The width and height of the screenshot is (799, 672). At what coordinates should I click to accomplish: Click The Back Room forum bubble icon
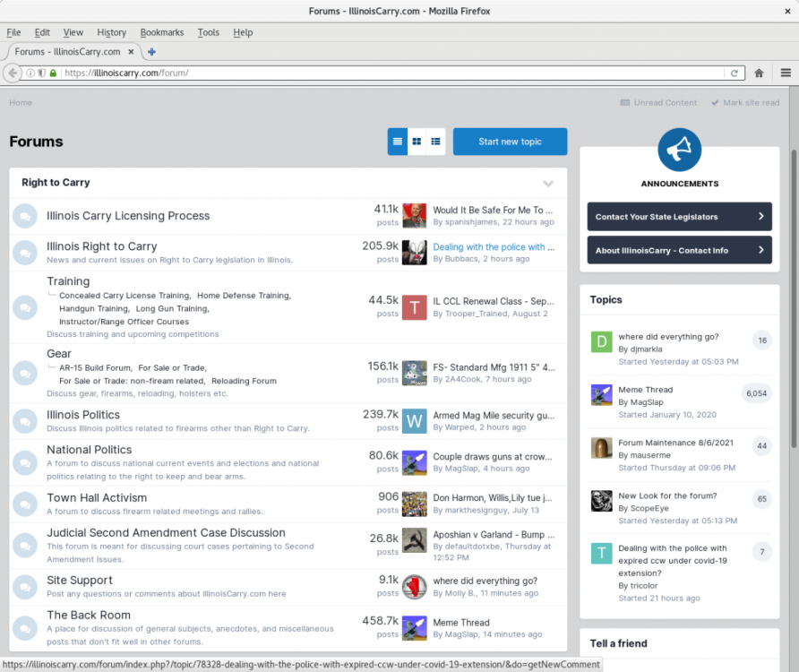(x=25, y=628)
